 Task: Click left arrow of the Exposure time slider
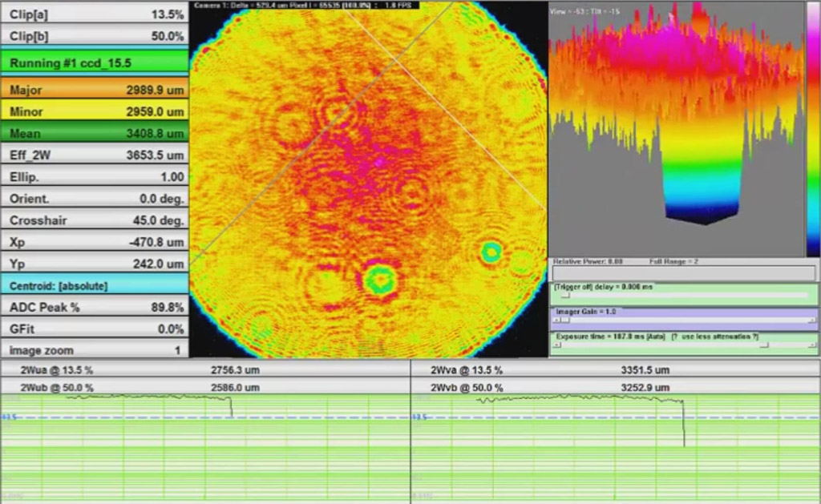[556, 345]
